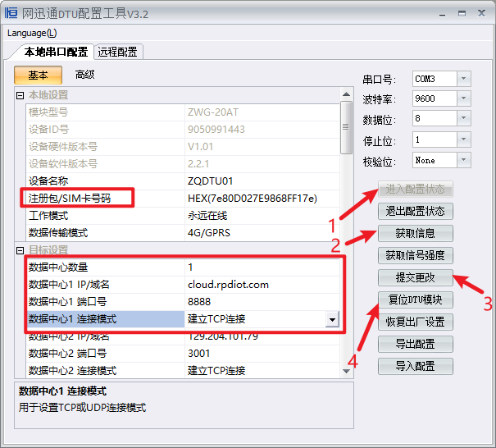Open 数据中心1 连接模式 dropdown arrow
The width and height of the screenshot is (496, 448).
pyautogui.click(x=332, y=319)
